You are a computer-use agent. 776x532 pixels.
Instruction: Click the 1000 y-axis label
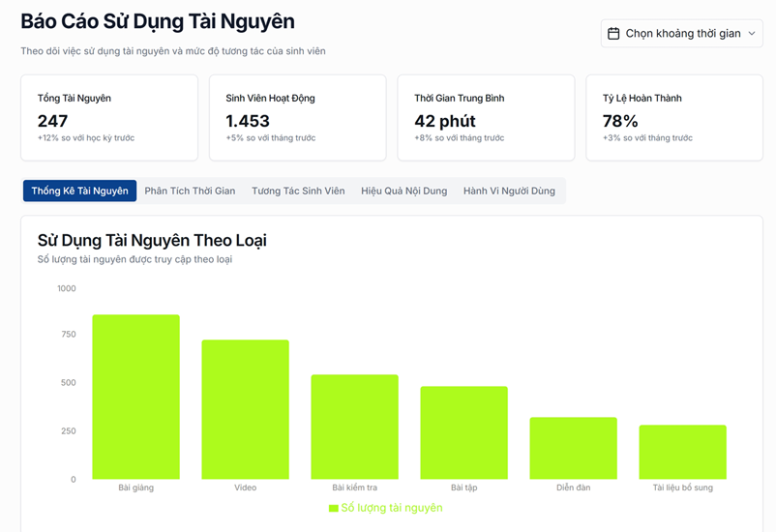coord(67,288)
